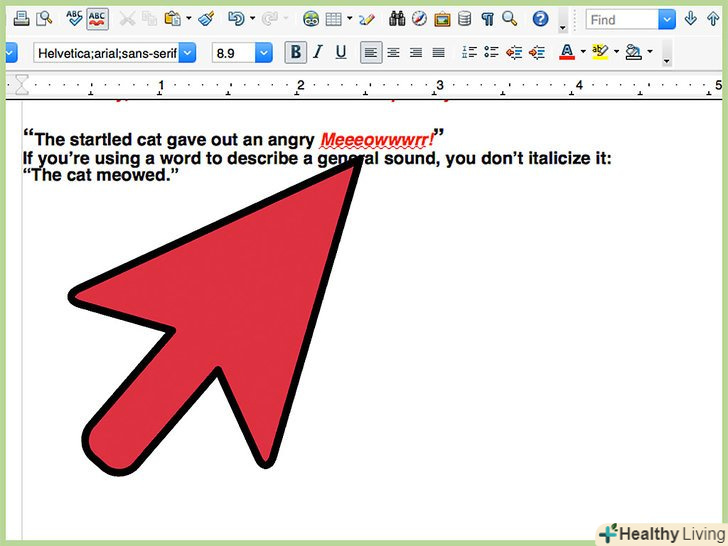This screenshot has width=728, height=546.
Task: Toggle Underline formatting
Action: [341, 52]
